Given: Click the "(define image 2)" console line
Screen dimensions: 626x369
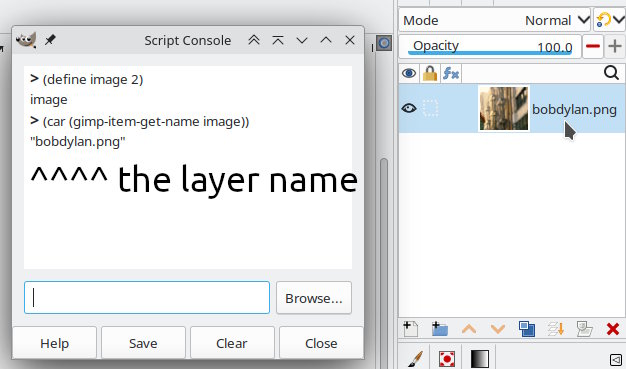Looking at the screenshot, I should (93, 79).
